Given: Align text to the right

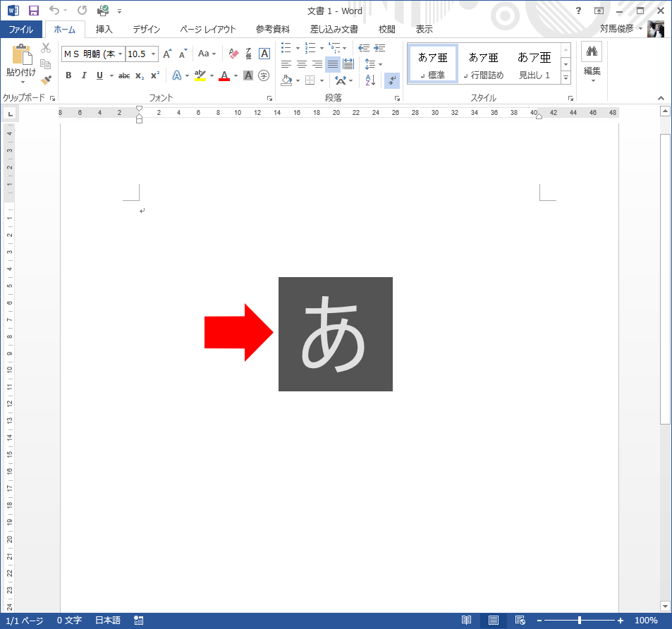Looking at the screenshot, I should [x=317, y=64].
